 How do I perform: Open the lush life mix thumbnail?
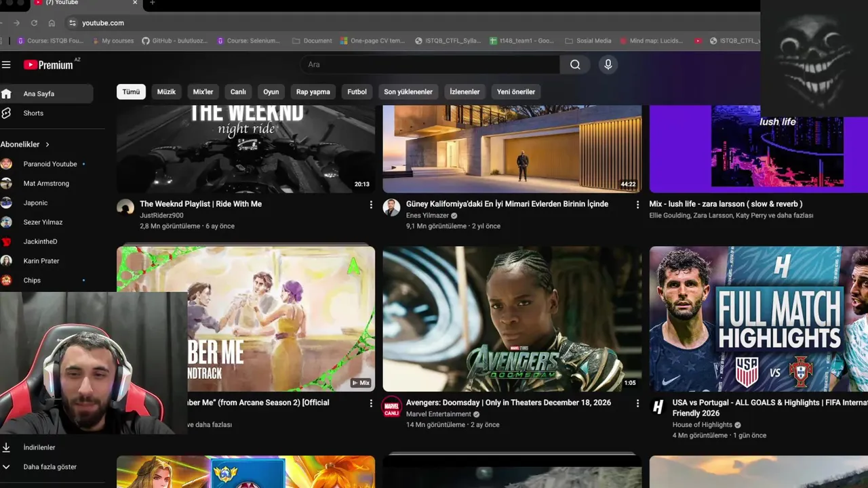759,149
